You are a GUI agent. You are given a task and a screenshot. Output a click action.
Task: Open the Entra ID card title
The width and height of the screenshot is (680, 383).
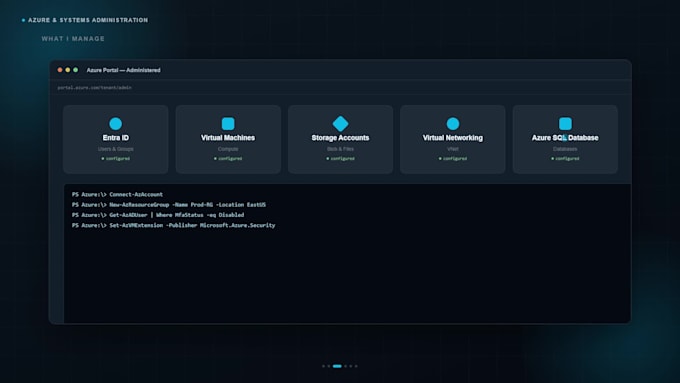(115, 138)
